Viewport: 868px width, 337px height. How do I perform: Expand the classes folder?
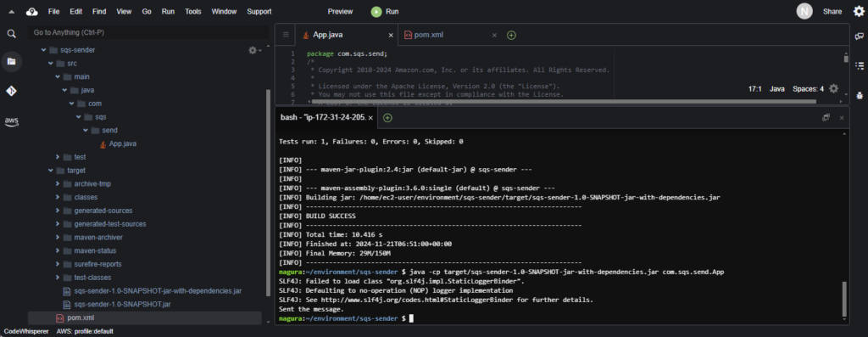point(58,197)
